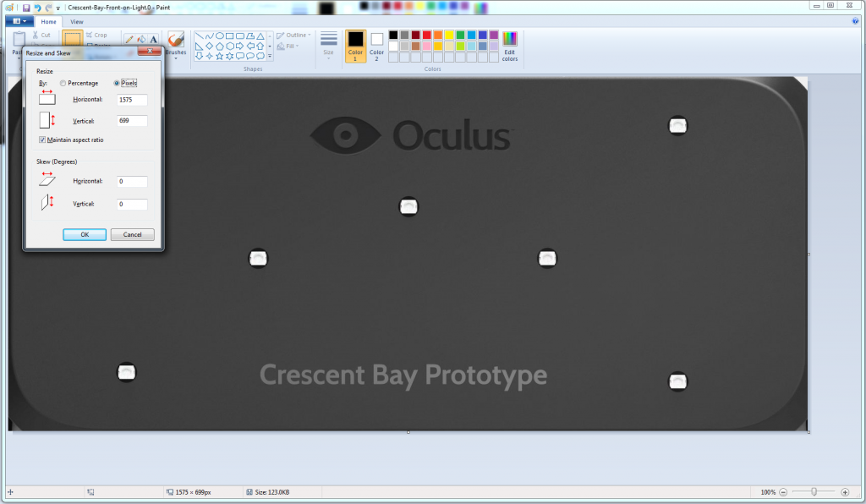The height and width of the screenshot is (504, 866).
Task: Pick the Right arrow shape
Action: point(239,47)
